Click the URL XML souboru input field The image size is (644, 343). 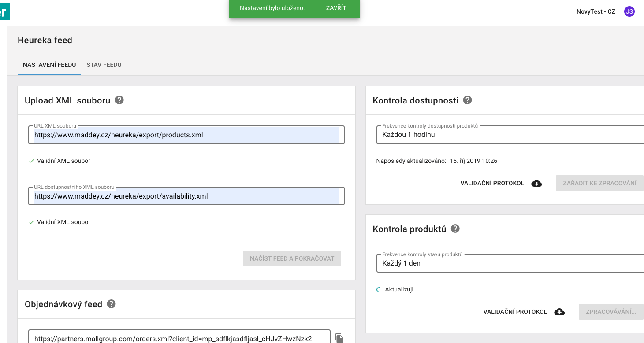[186, 135]
